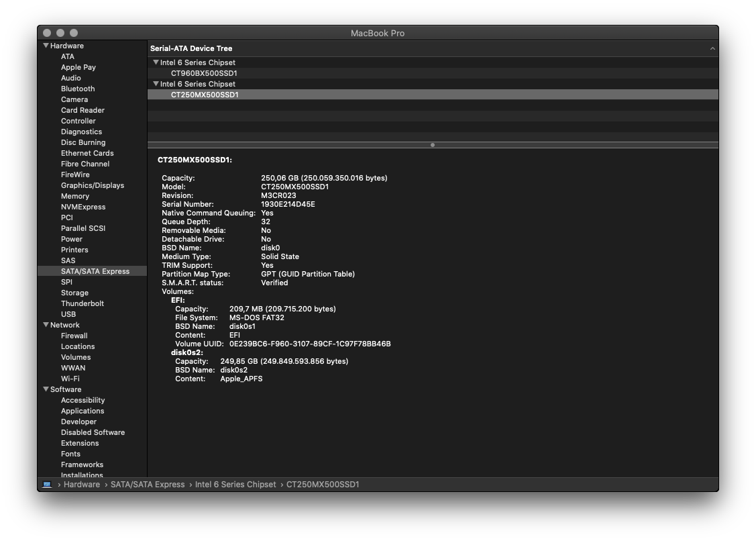Select Disc Burning in the sidebar
Image resolution: width=756 pixels, height=541 pixels.
coord(83,142)
